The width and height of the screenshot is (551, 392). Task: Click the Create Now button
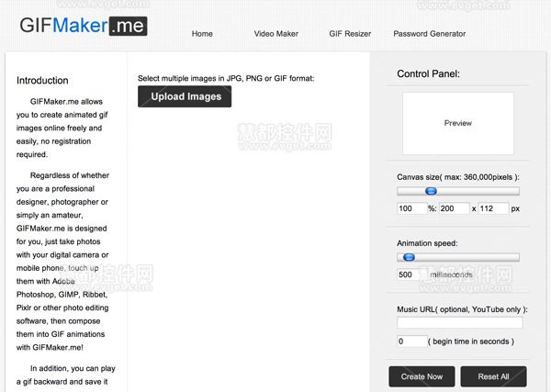[422, 376]
